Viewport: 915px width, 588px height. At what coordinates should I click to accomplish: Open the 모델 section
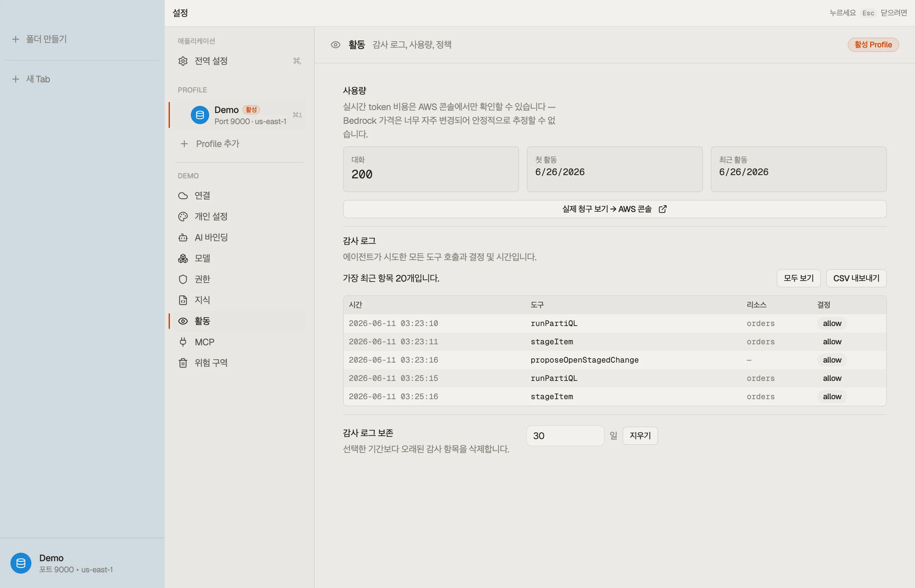[240, 258]
